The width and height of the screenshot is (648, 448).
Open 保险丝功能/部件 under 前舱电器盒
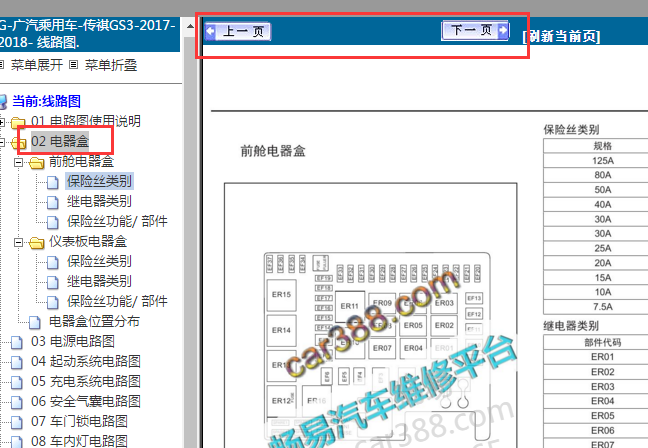117,221
